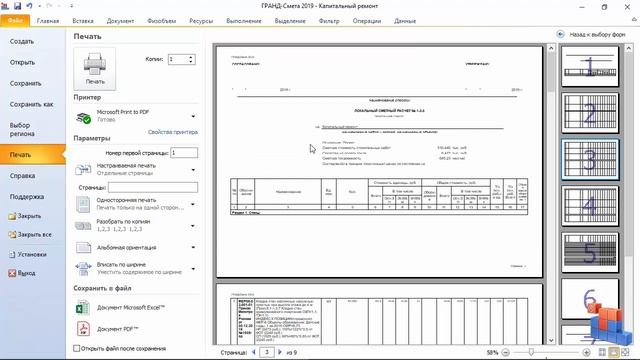Select page thumbnail 4

(x=590, y=206)
